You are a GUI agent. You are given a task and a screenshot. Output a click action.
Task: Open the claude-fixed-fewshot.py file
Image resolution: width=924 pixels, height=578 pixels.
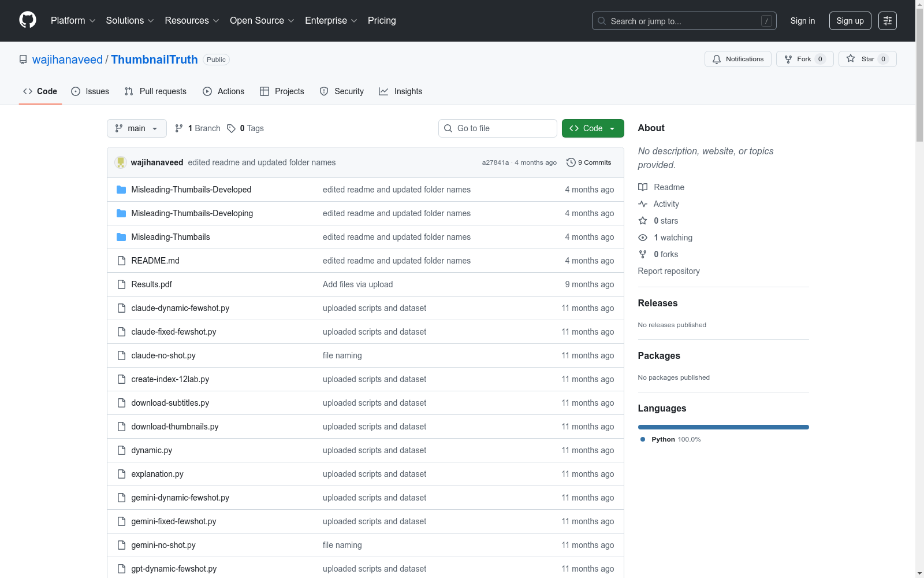(174, 332)
